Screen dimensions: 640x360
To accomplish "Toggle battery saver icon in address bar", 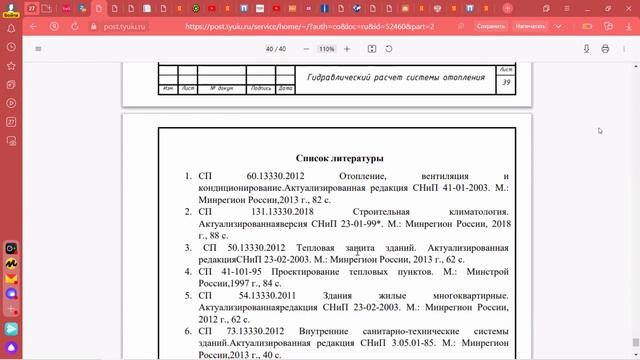I will click(587, 27).
